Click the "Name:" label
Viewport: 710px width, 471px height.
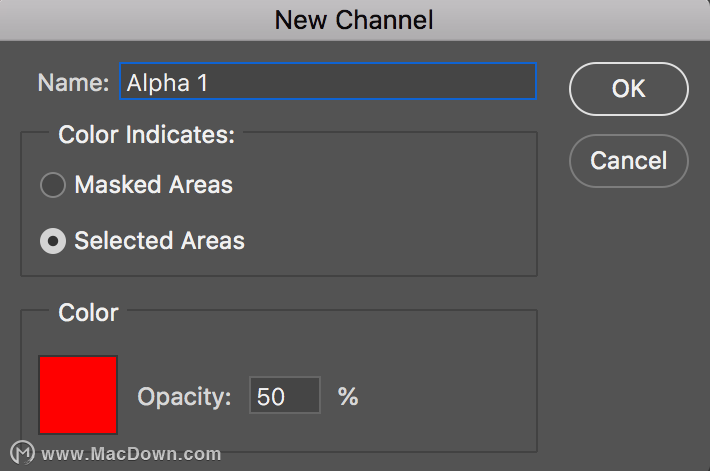(73, 83)
